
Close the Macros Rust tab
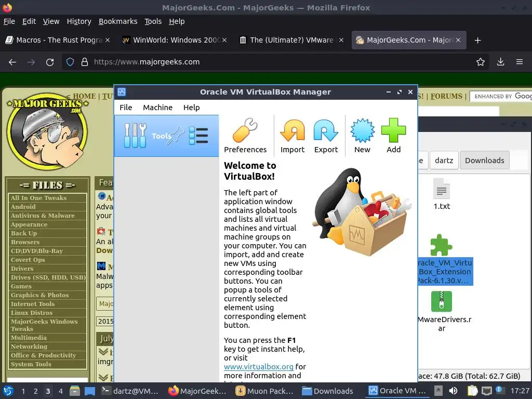click(108, 40)
